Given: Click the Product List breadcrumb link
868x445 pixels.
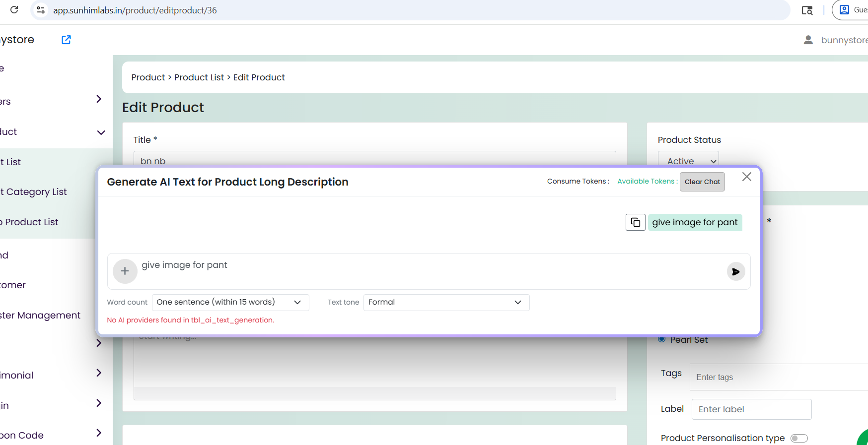Looking at the screenshot, I should tap(199, 77).
